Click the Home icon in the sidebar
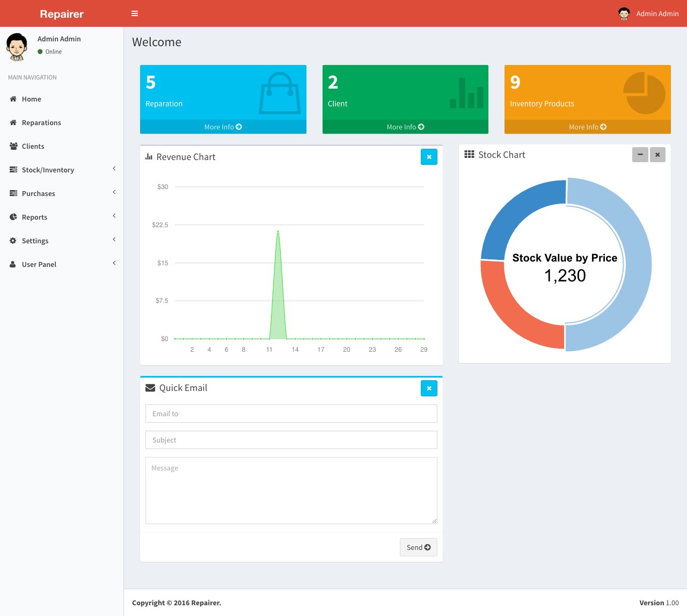The height and width of the screenshot is (616, 687). pos(12,99)
